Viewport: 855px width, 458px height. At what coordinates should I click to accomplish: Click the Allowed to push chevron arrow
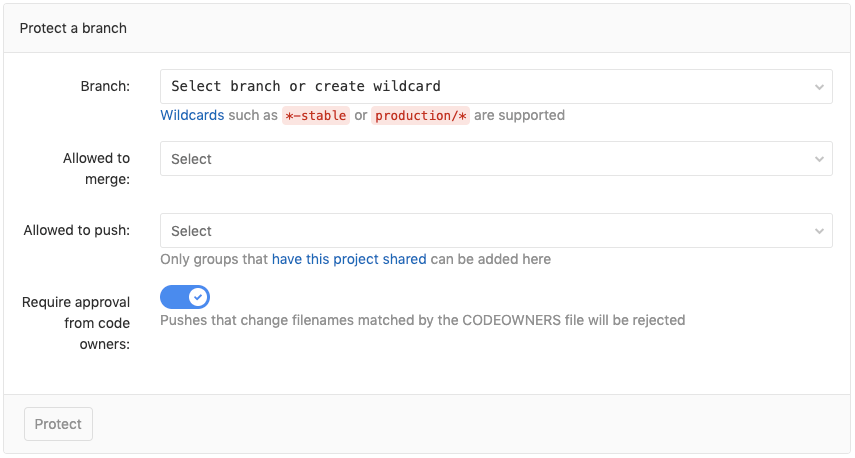(x=819, y=231)
